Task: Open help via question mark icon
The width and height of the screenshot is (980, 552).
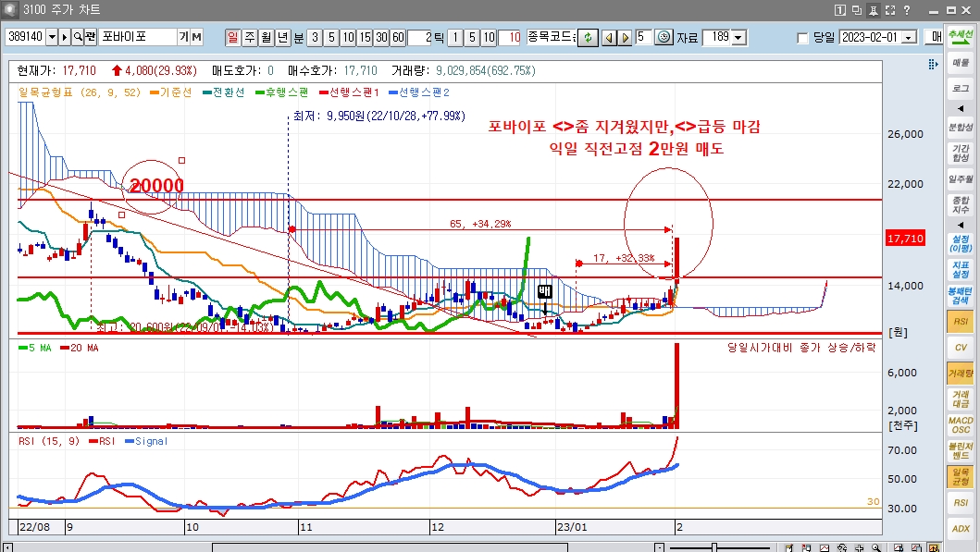Action: 907,10
